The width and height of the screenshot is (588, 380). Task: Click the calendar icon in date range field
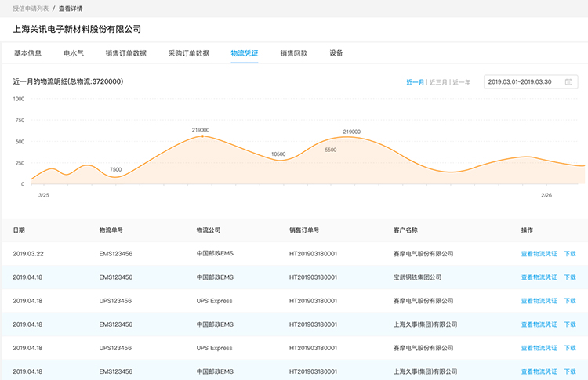569,81
